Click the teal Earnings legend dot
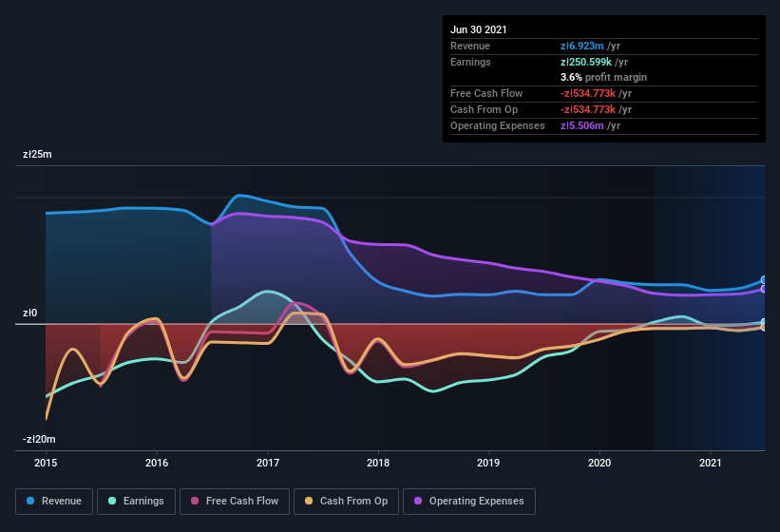Viewport: 780px width, 532px height. tap(112, 501)
